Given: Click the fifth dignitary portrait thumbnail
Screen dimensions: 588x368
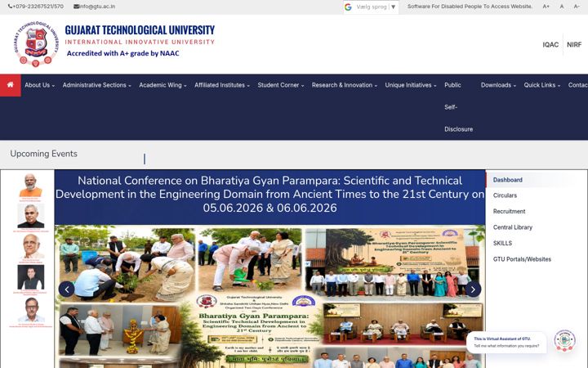Looking at the screenshot, I should coord(31,310).
